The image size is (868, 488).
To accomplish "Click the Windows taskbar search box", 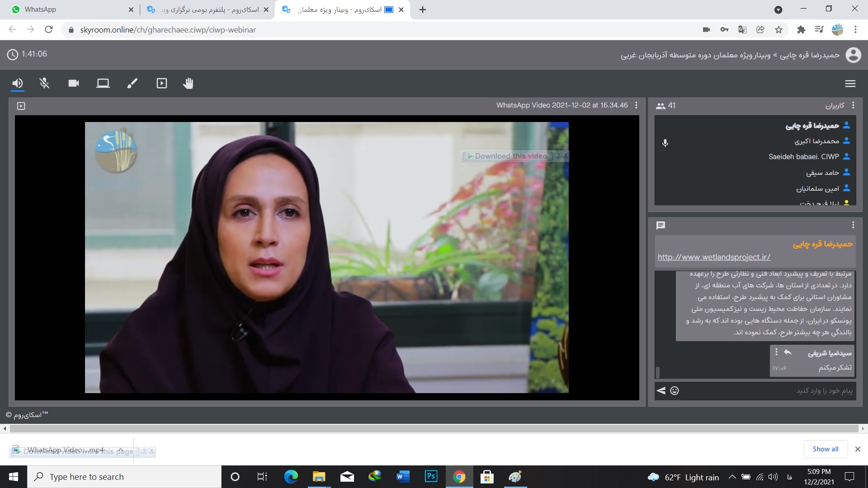I will pyautogui.click(x=124, y=477).
